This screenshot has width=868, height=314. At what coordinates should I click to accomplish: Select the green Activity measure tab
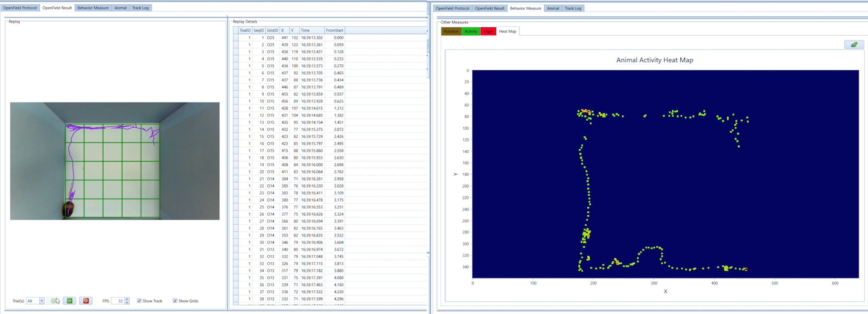coord(471,31)
